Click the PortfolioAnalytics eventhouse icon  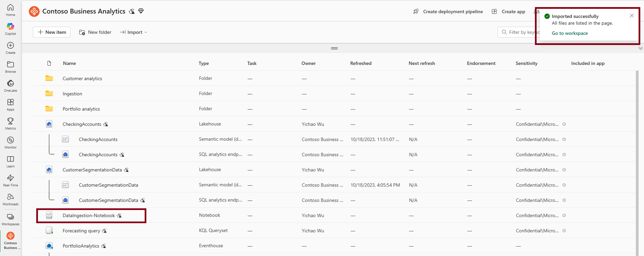(x=49, y=246)
